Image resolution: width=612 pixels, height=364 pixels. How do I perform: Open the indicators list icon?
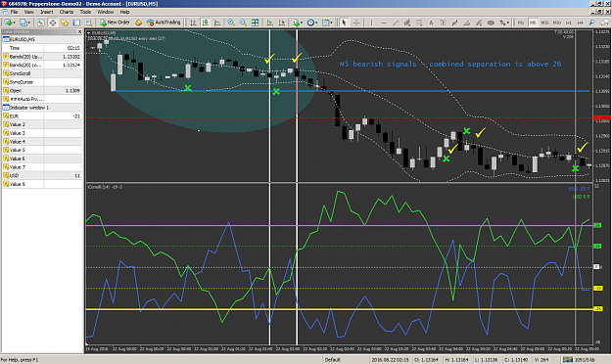click(x=297, y=23)
